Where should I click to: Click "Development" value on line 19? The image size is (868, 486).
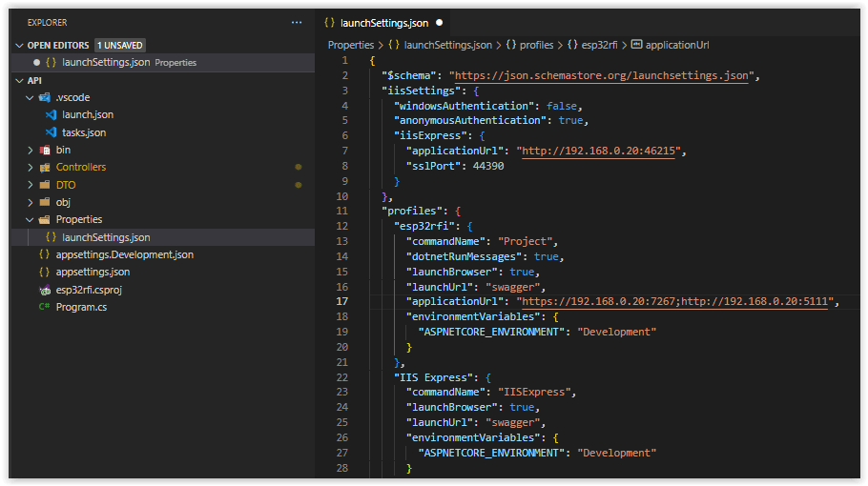(616, 332)
